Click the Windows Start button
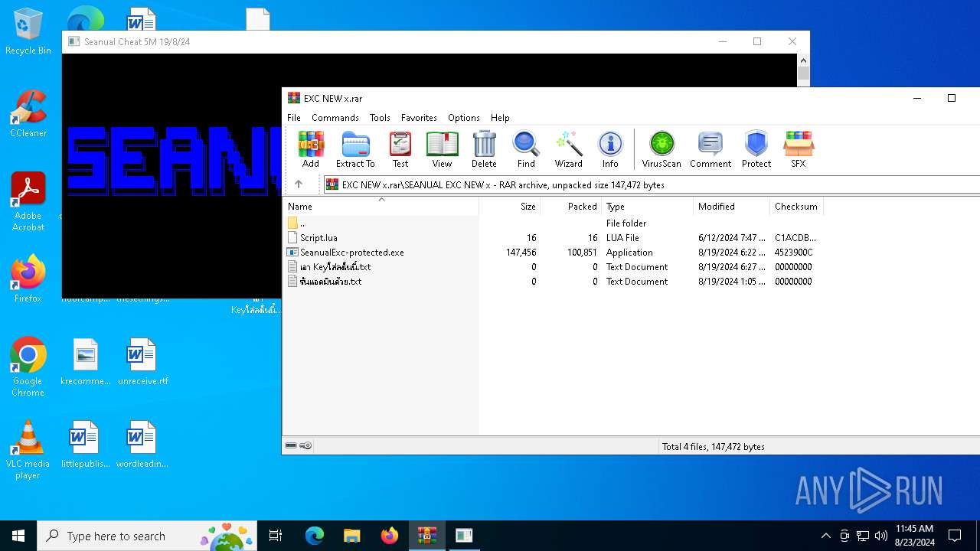Screen dimensions: 980x551 18,536
